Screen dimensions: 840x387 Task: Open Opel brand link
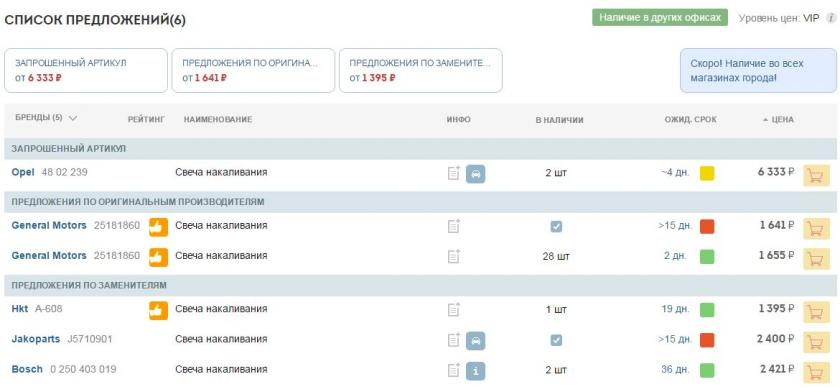(x=22, y=172)
